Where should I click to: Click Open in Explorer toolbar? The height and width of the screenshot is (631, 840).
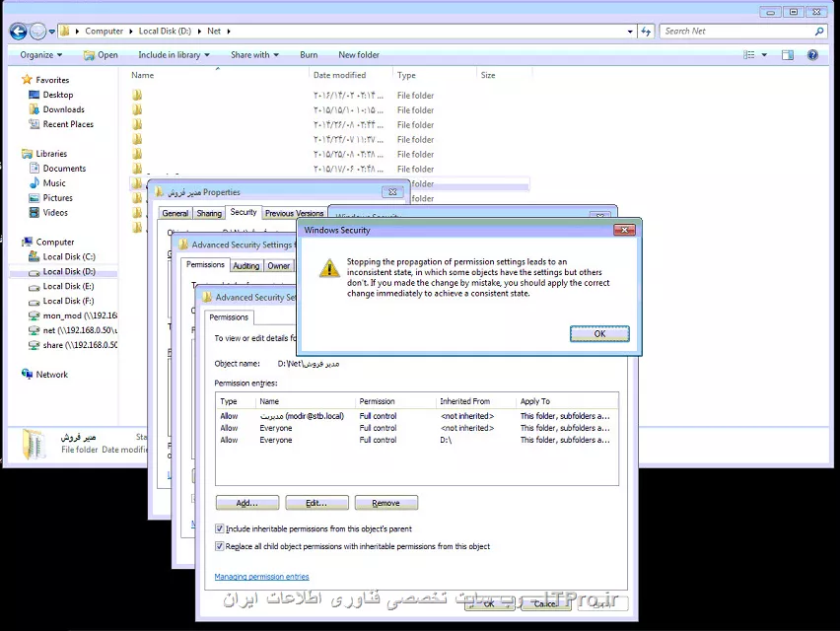101,54
